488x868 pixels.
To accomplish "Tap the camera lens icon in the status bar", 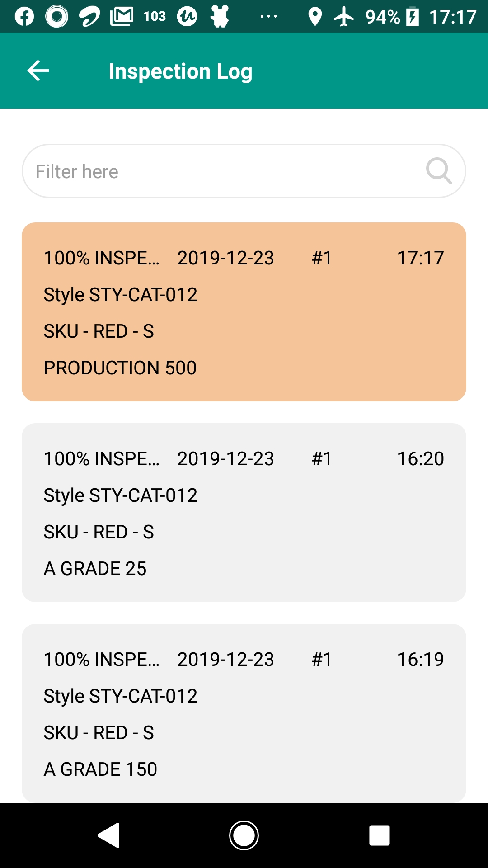I will (x=55, y=17).
